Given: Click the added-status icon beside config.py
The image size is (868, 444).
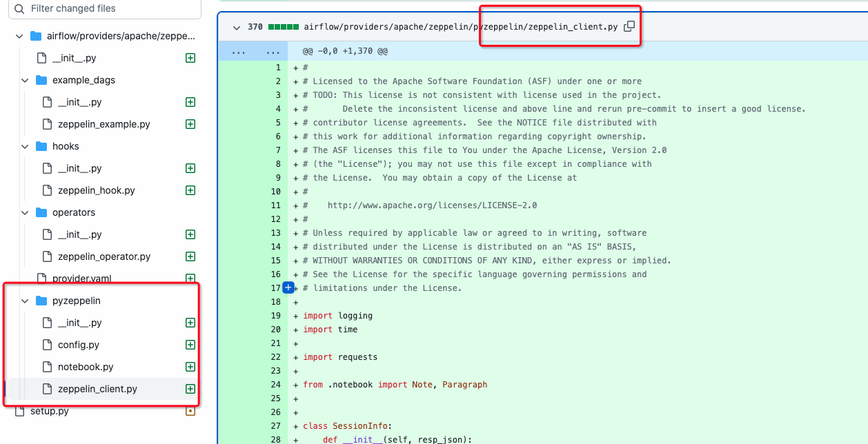Looking at the screenshot, I should [x=190, y=345].
